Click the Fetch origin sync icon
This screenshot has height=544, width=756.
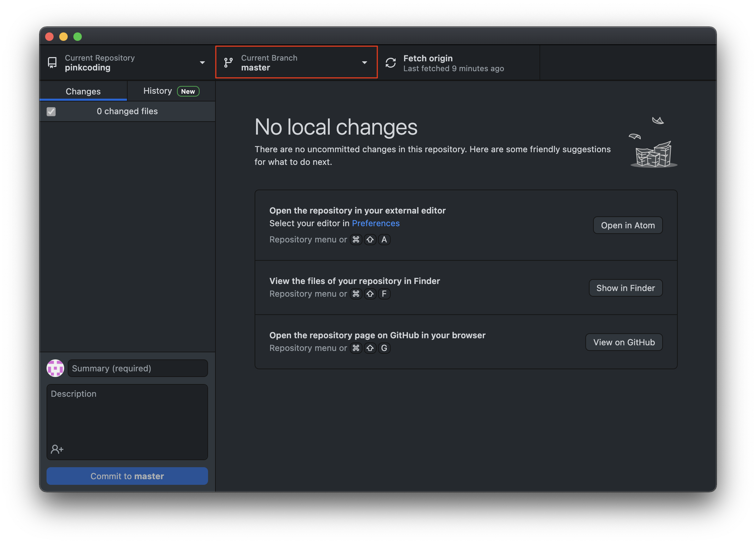[390, 63]
